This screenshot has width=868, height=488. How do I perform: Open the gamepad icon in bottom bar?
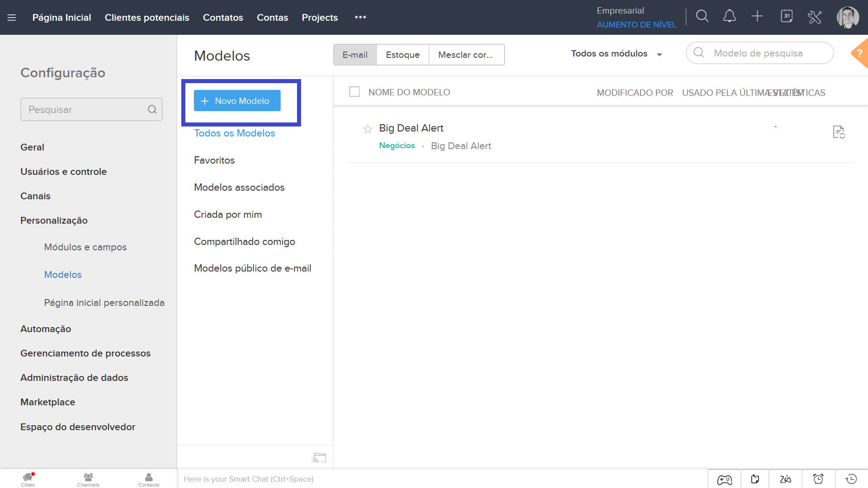click(724, 479)
